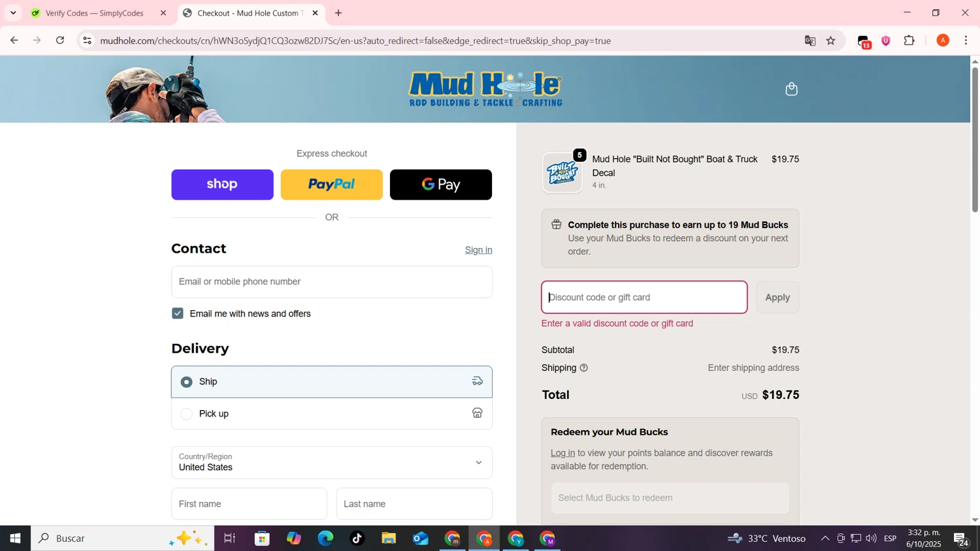Select the Pick up delivery option

332,414
